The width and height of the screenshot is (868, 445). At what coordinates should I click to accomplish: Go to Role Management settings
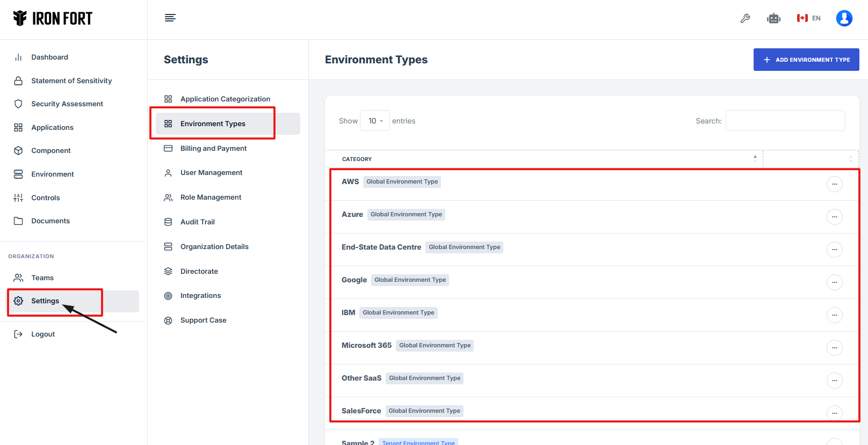(x=211, y=198)
